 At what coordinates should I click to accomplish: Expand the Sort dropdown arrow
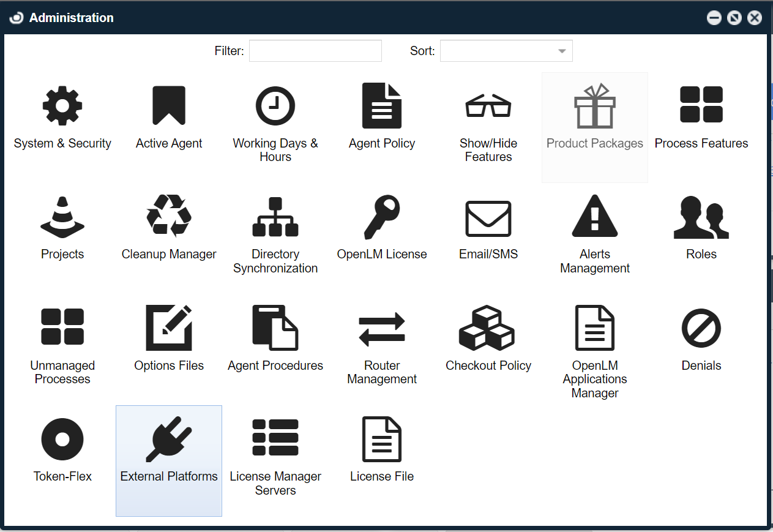coord(561,51)
